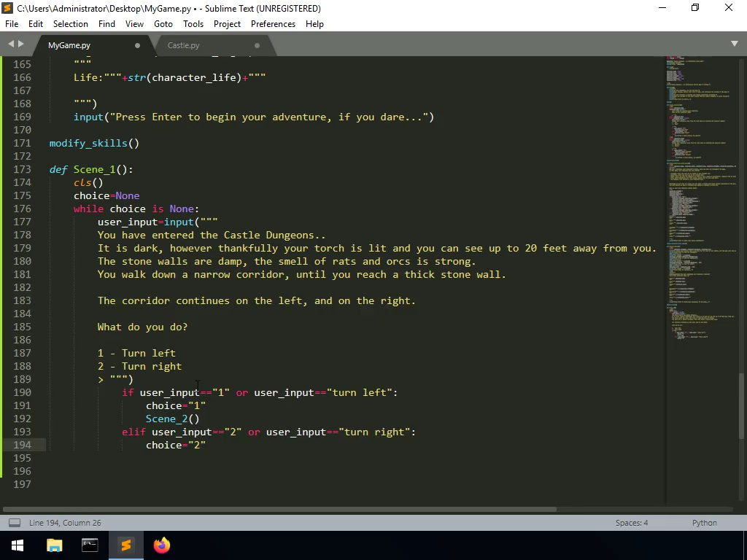Click the line starting 'It is dark, however'

377,248
